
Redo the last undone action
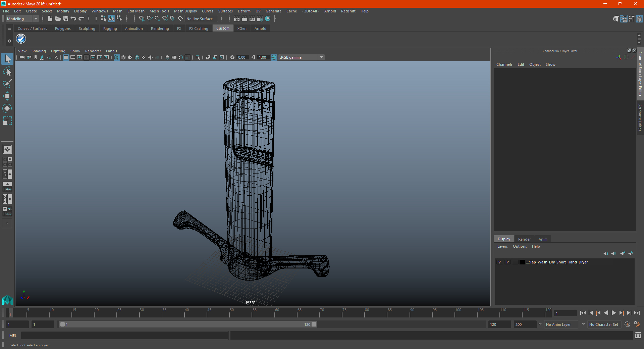(81, 19)
